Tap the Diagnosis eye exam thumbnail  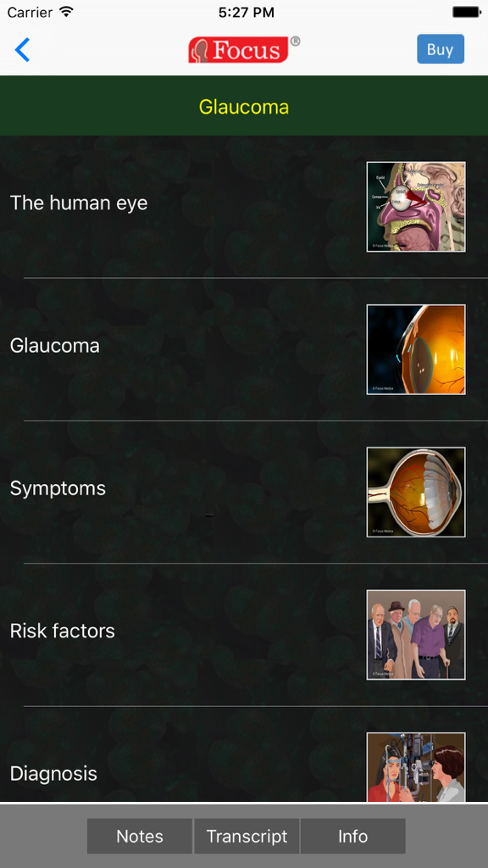point(415,767)
